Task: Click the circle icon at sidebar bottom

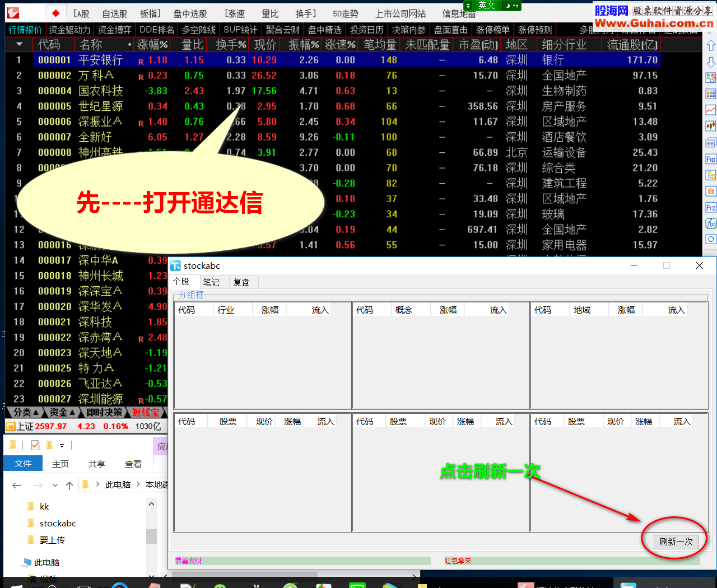Action: pos(711,239)
